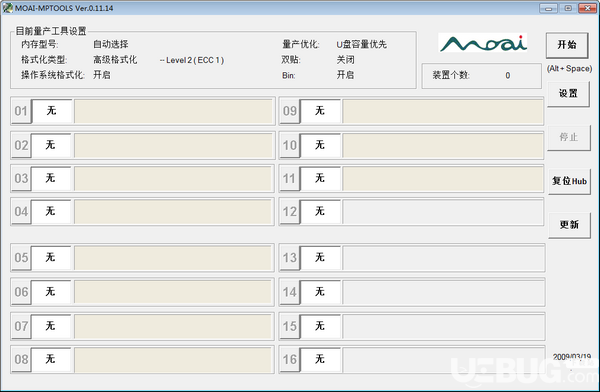Select port number 09 button
The height and width of the screenshot is (392, 600).
[x=290, y=111]
